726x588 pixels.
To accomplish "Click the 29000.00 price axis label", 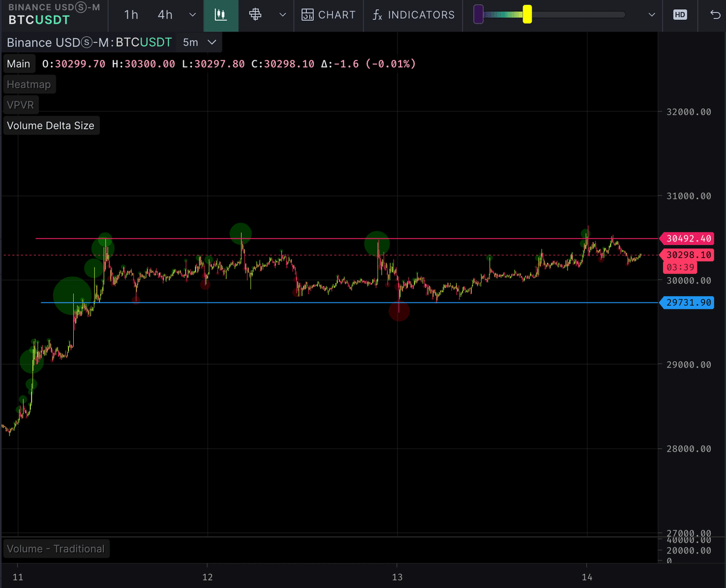I will pyautogui.click(x=688, y=365).
